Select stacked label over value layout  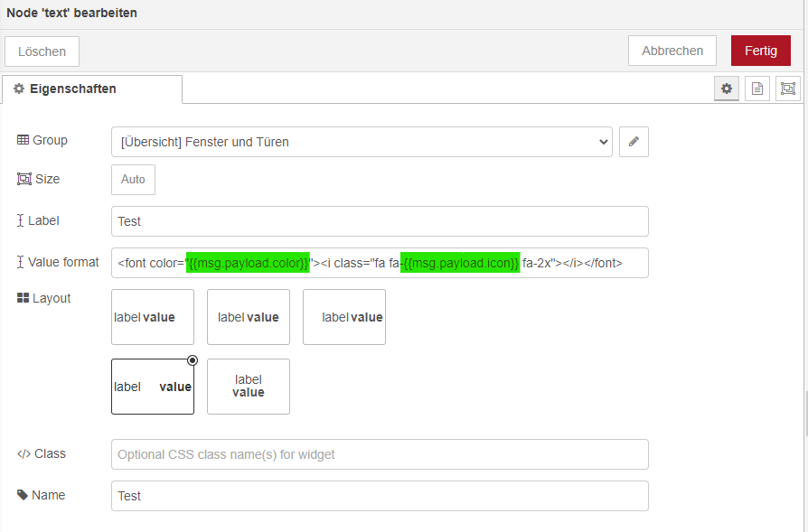pyautogui.click(x=249, y=387)
